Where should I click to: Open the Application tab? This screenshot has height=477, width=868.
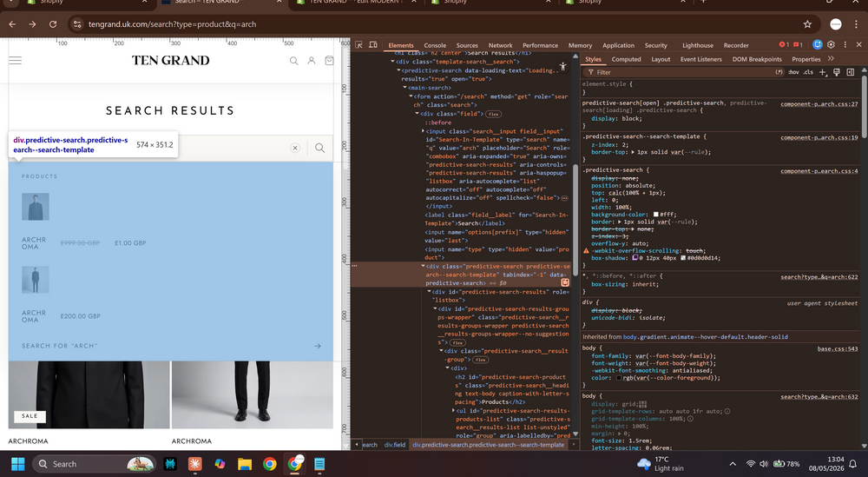pos(618,45)
